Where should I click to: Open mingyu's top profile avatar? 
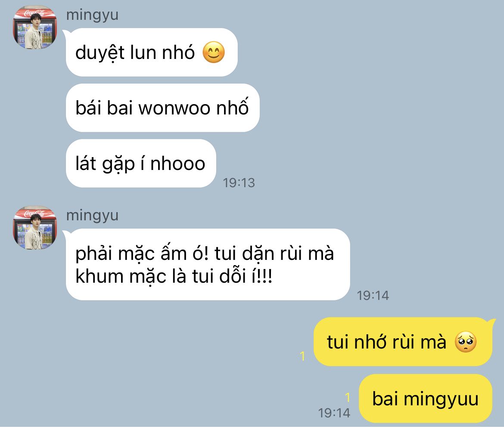click(35, 28)
